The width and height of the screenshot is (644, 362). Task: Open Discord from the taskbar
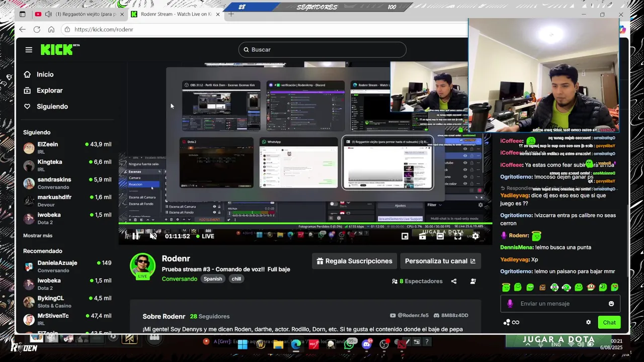pyautogui.click(x=367, y=344)
